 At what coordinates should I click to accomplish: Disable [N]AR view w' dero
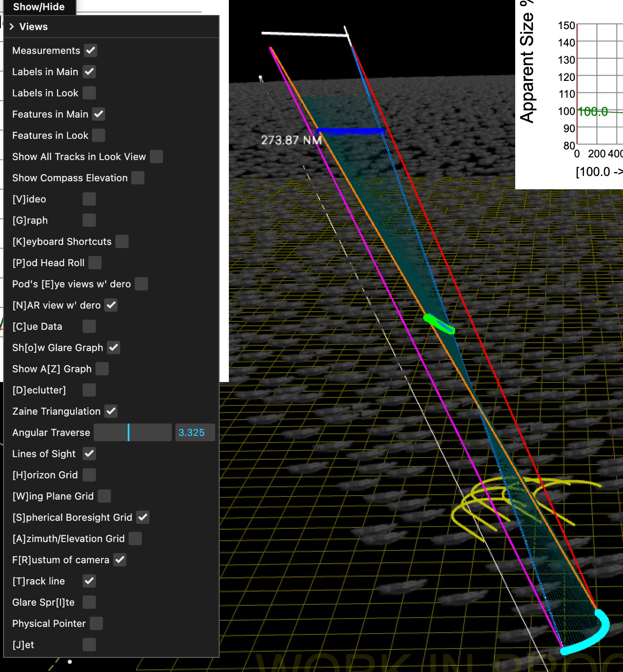point(111,305)
